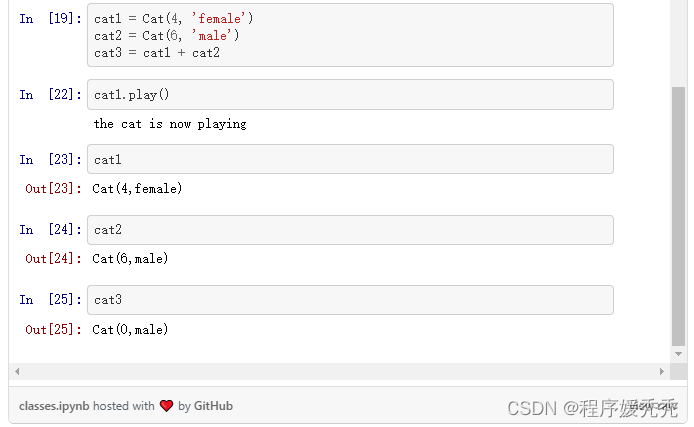Click the horizontal scrollbar right arrow
Viewport: 694px width, 427px height.
pyautogui.click(x=662, y=371)
